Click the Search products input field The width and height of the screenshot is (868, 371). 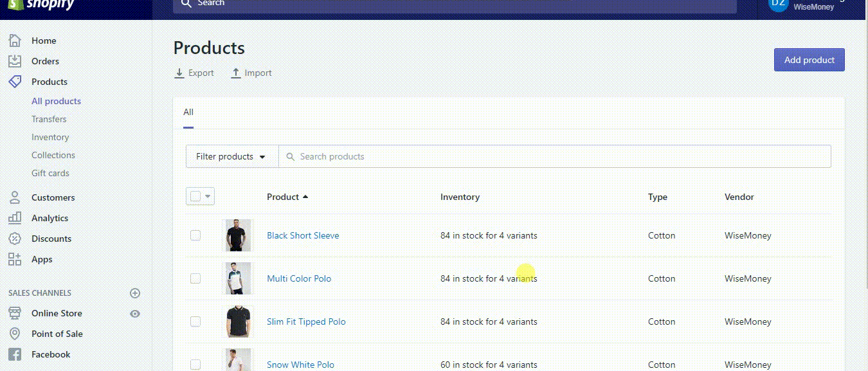coord(554,156)
